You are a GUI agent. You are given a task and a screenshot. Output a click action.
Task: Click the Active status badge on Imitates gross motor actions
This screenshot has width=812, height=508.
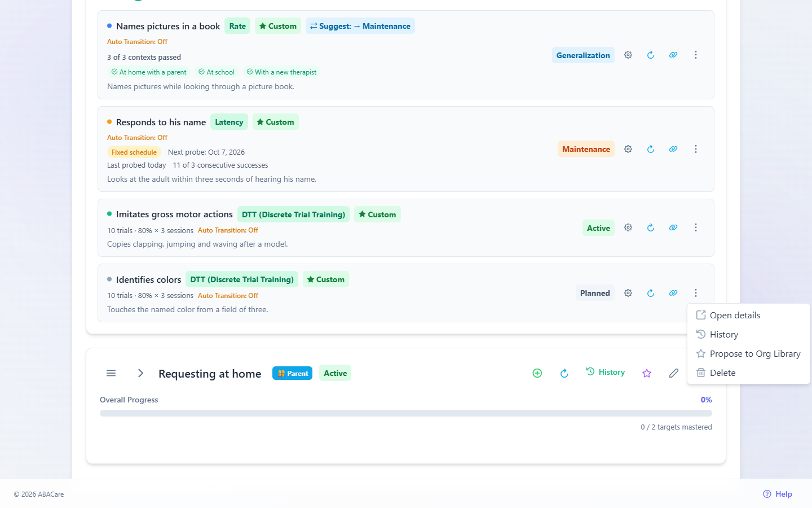pyautogui.click(x=598, y=228)
